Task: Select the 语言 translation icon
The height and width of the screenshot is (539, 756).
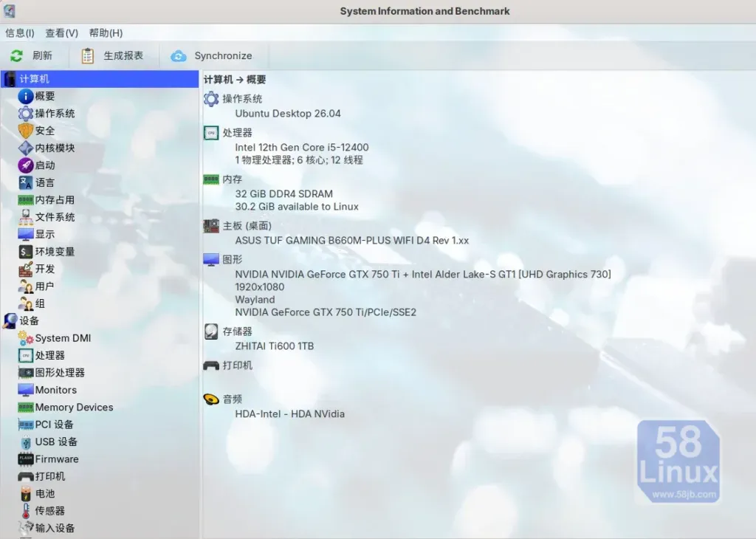Action: [26, 182]
